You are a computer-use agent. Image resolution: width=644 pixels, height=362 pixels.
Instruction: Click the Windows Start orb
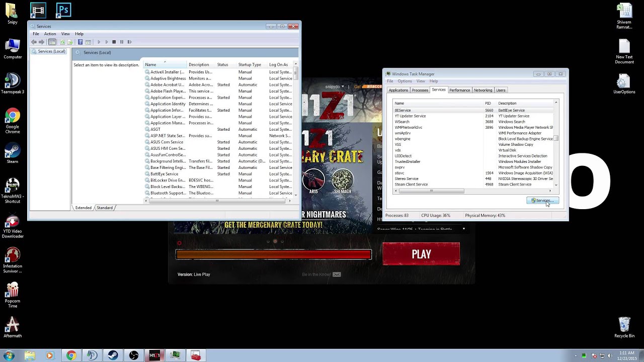9,355
